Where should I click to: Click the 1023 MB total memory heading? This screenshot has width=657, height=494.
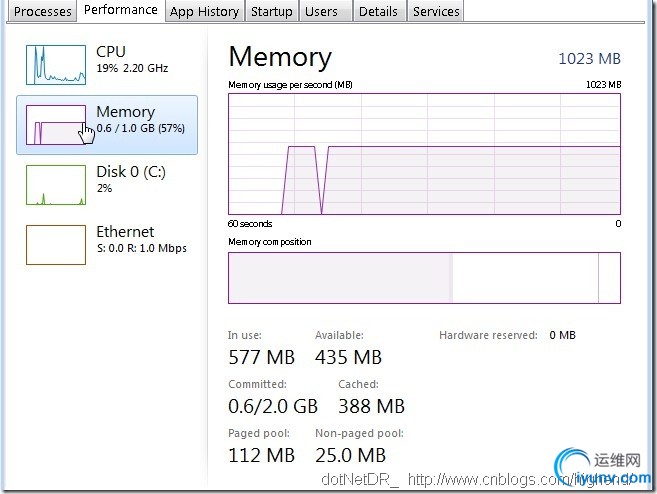point(589,59)
